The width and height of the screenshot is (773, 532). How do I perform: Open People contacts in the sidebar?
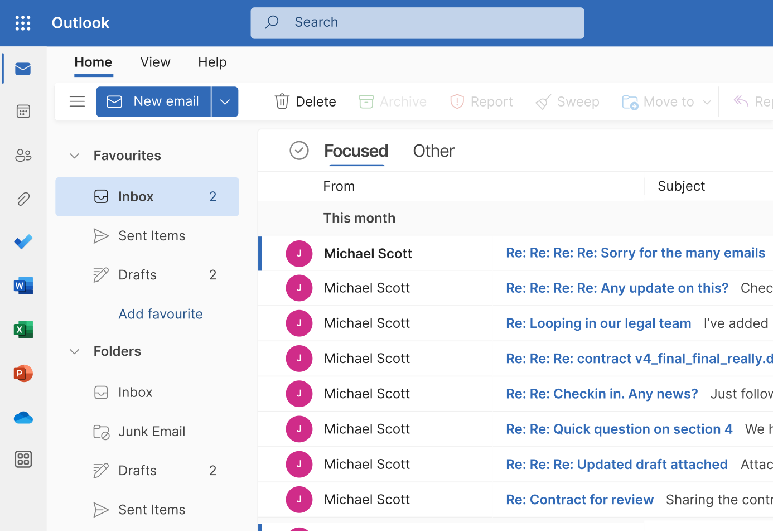point(23,156)
